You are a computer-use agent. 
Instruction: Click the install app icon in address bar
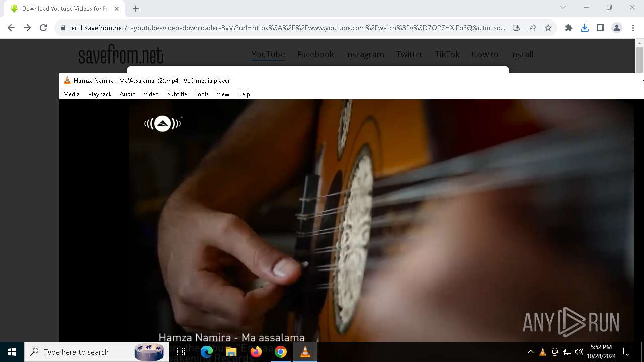[516, 28]
